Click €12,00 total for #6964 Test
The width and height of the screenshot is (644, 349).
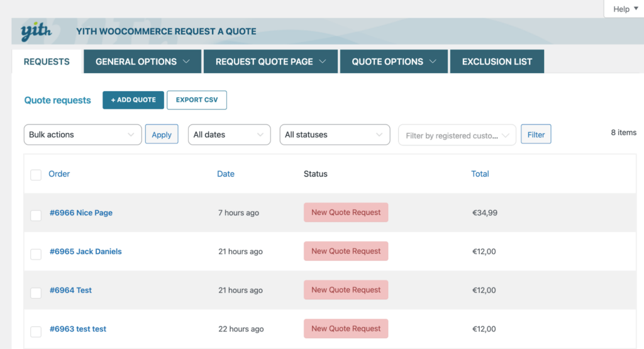[x=484, y=290]
